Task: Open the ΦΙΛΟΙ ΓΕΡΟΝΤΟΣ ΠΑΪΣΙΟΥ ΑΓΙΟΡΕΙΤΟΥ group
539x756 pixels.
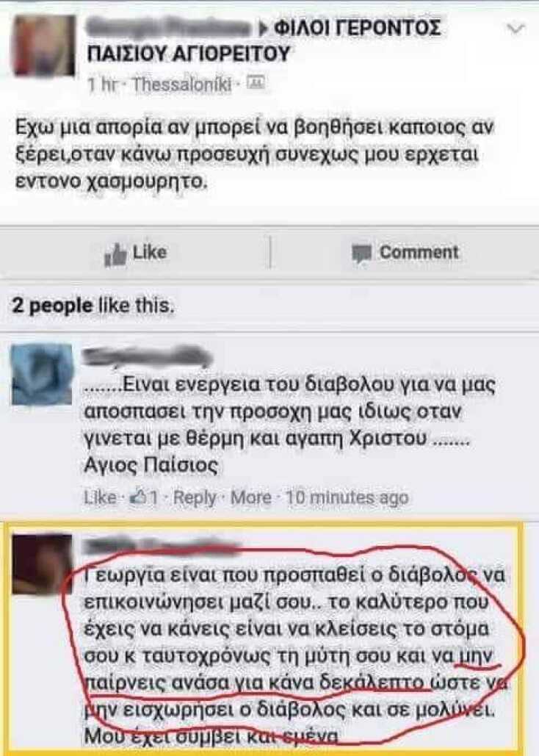Action: click(264, 40)
